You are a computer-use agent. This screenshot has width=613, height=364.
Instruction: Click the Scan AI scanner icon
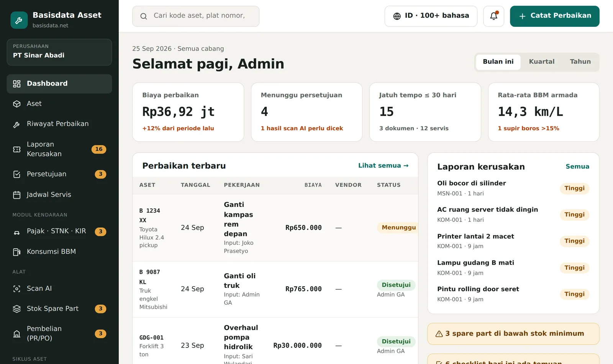click(x=17, y=289)
